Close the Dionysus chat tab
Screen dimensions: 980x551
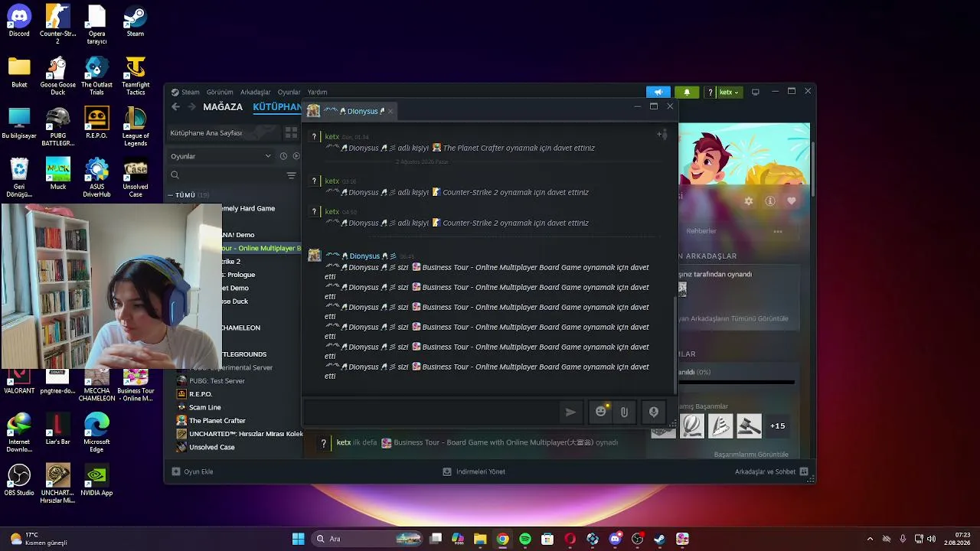coord(390,111)
